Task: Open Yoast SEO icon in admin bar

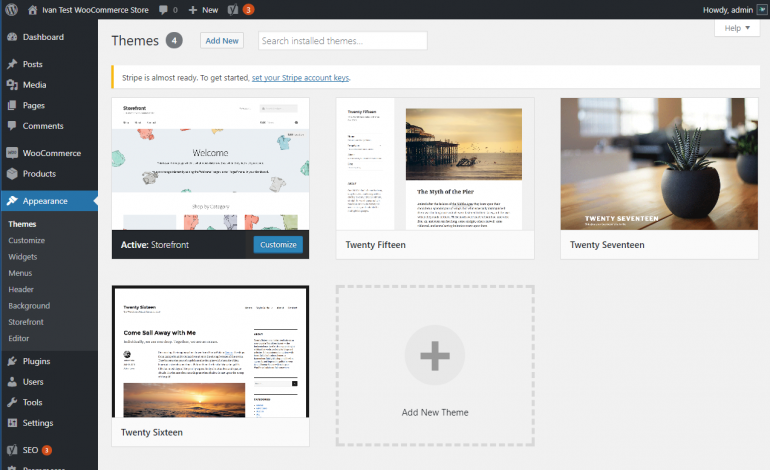Action: (x=233, y=10)
